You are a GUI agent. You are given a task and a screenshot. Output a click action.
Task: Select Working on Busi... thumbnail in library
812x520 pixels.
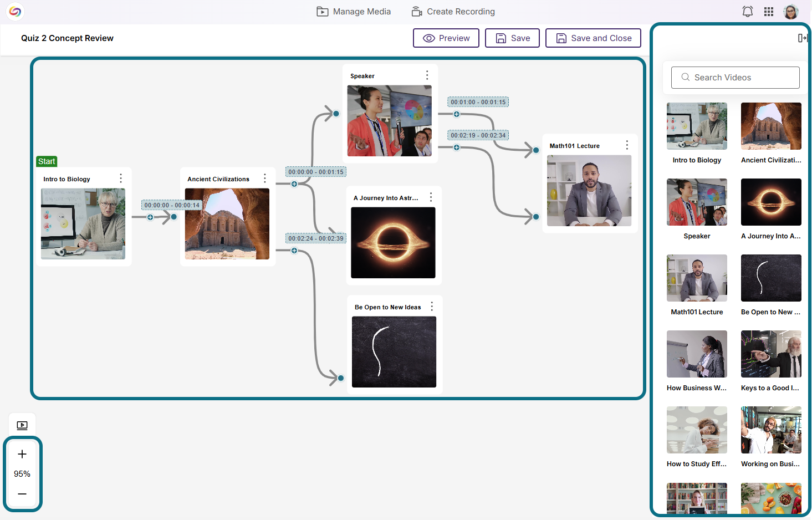[771, 430]
